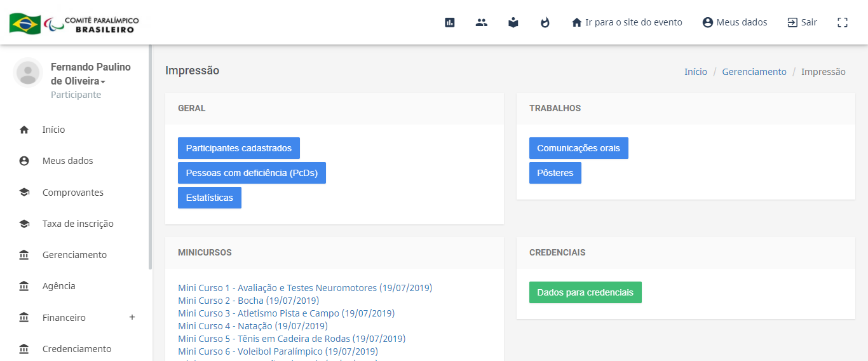Open the people group icon in header
The height and width of the screenshot is (361, 868).
(482, 22)
